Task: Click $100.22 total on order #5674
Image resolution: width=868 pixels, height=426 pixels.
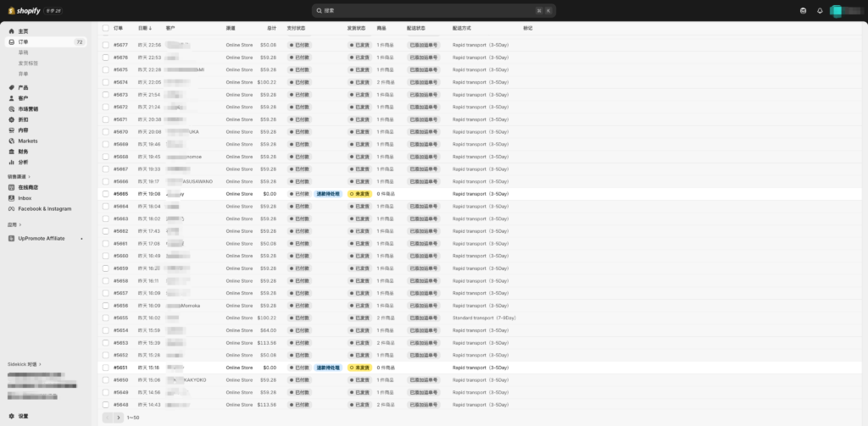Action: [267, 82]
